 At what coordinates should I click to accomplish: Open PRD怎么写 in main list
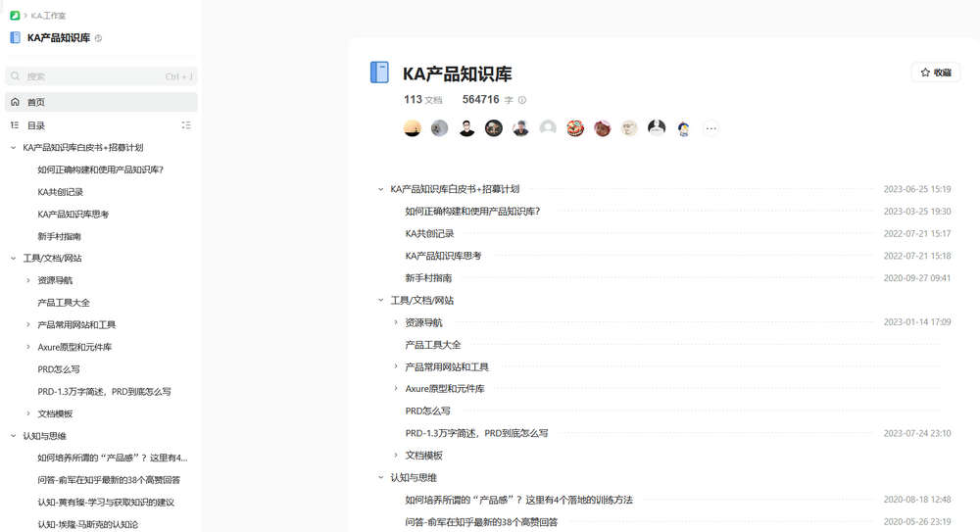point(427,411)
